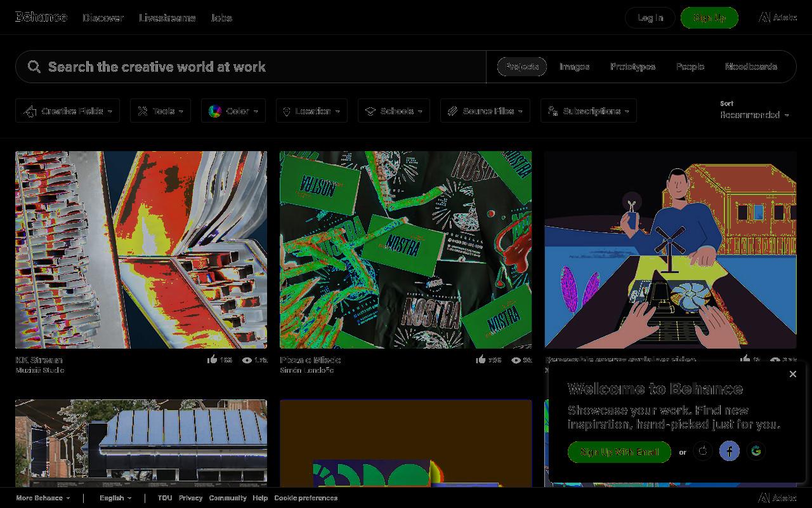Open the renewable energy illustration thumbnail
Viewport: 812px width, 508px height.
(671, 250)
